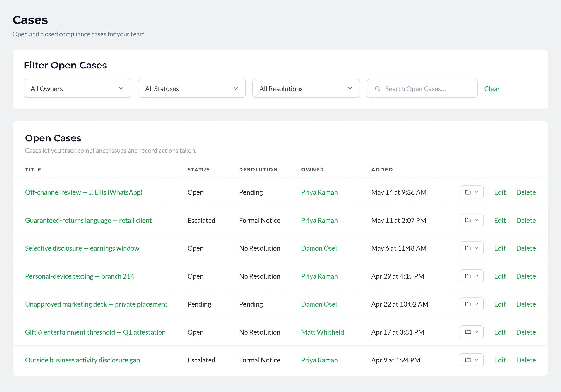Open Personal-device texting — branch 214 case
The image size is (561, 392).
(x=80, y=276)
